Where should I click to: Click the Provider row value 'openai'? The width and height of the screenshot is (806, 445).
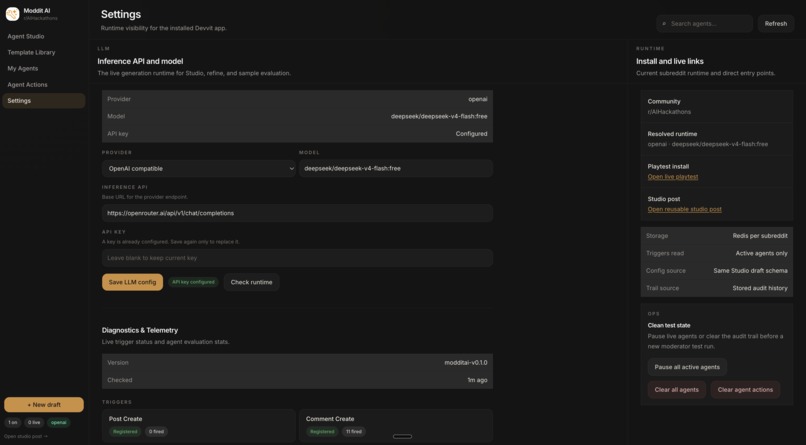[x=478, y=99]
